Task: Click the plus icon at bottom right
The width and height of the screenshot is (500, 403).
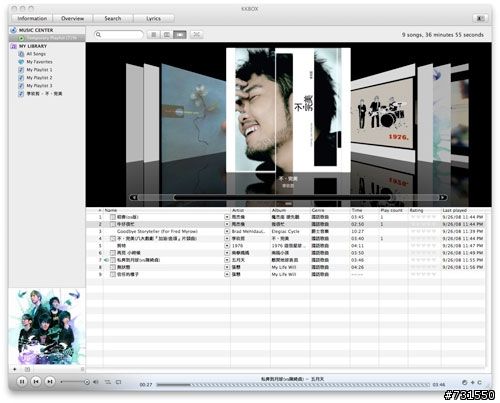Action: point(472,382)
